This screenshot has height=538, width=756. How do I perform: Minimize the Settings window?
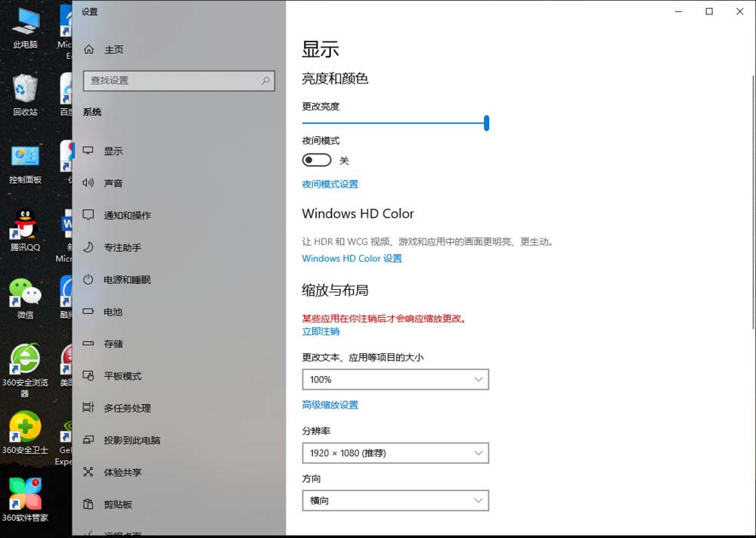click(678, 11)
